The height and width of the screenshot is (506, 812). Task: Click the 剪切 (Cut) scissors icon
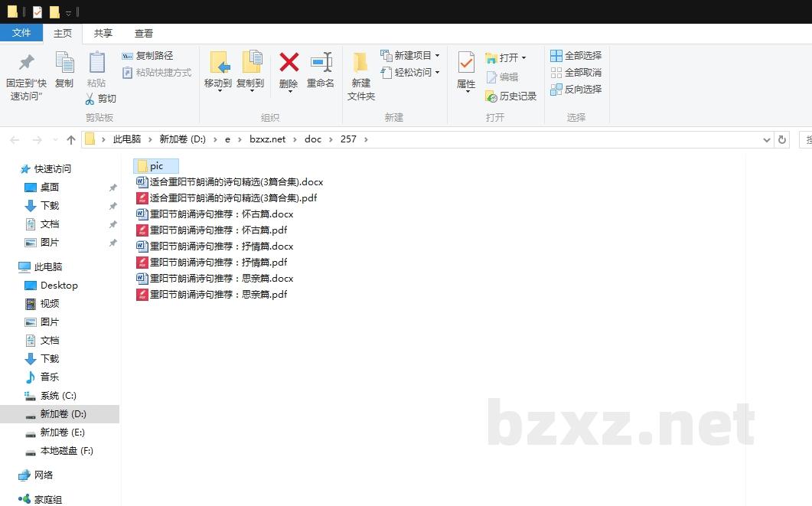pyautogui.click(x=90, y=99)
